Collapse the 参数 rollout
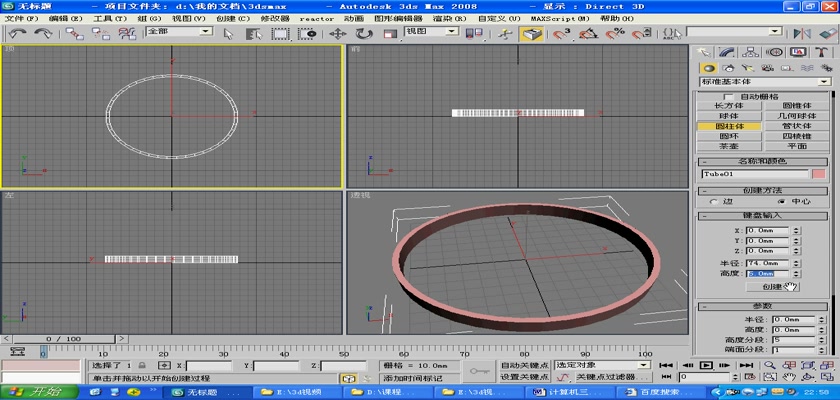 coord(763,306)
